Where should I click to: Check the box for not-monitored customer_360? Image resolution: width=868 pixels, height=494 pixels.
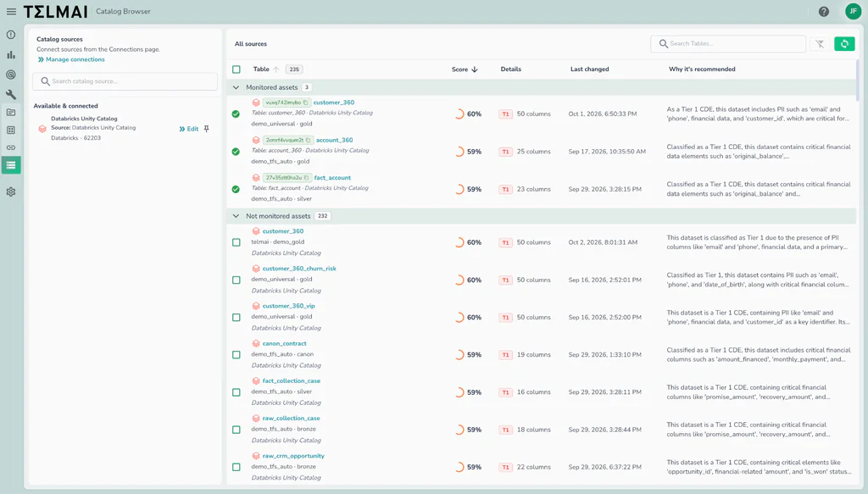236,242
